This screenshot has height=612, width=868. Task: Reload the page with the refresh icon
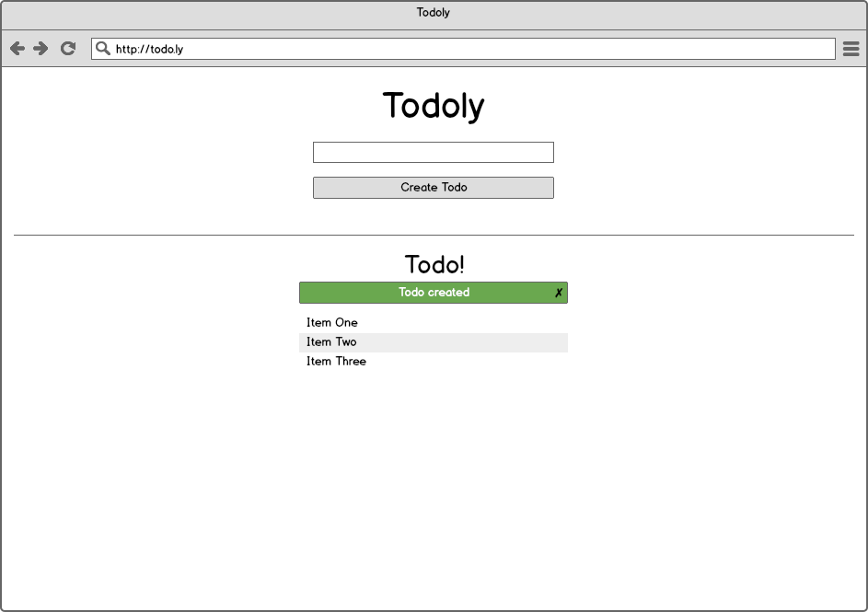[68, 49]
